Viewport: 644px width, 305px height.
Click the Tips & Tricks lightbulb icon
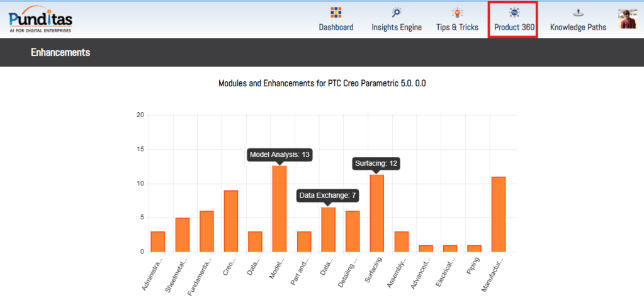[x=457, y=13]
